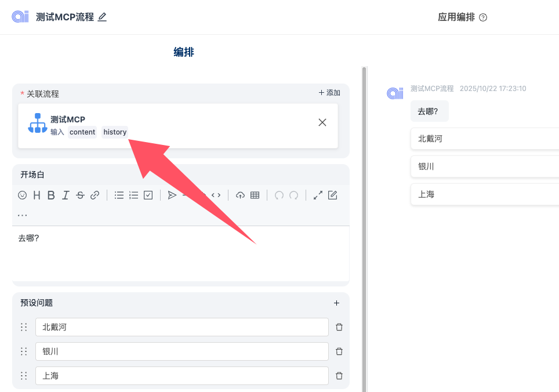Click the 添加 button in 关联流程
Screen dimensions: 559x392
tap(329, 93)
